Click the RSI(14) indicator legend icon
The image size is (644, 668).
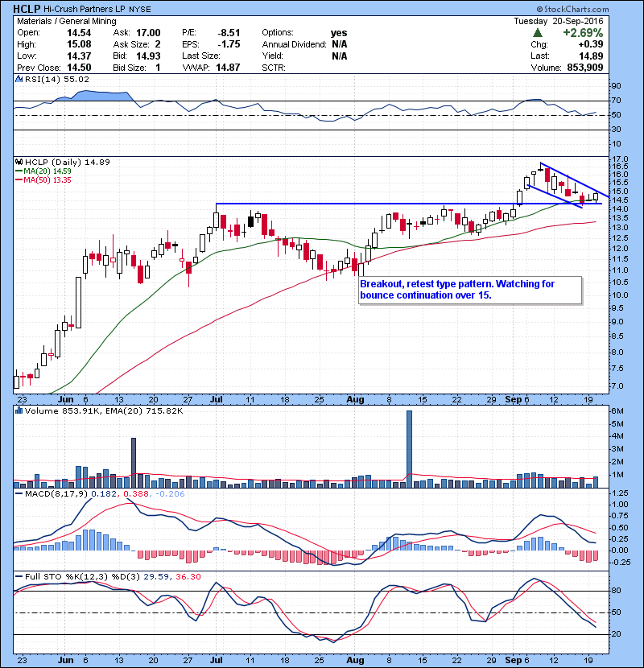point(19,79)
